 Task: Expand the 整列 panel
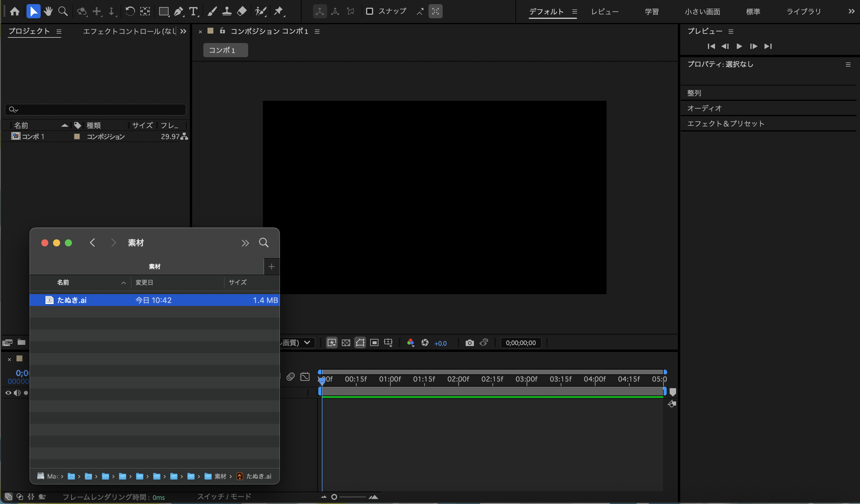pyautogui.click(x=694, y=93)
